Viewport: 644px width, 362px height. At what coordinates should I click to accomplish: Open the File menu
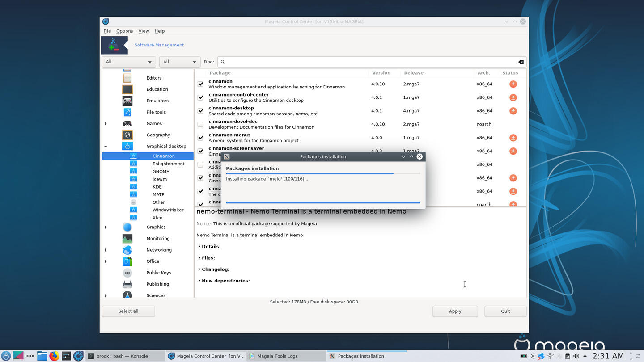coord(107,31)
